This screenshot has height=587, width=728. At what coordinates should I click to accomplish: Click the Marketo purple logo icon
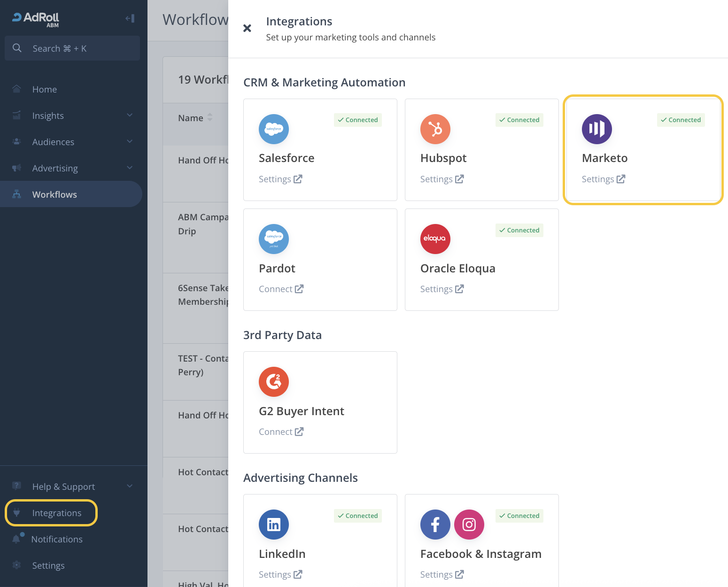(x=596, y=129)
